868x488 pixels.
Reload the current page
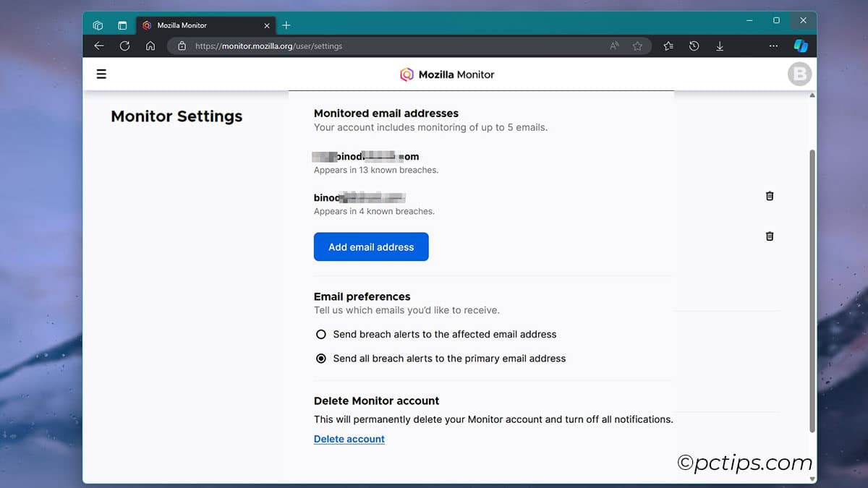pyautogui.click(x=124, y=46)
